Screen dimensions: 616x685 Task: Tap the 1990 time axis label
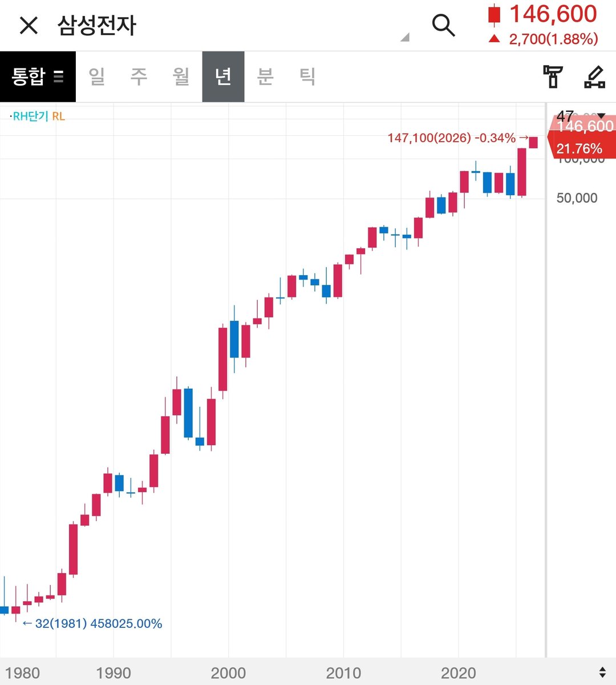114,673
